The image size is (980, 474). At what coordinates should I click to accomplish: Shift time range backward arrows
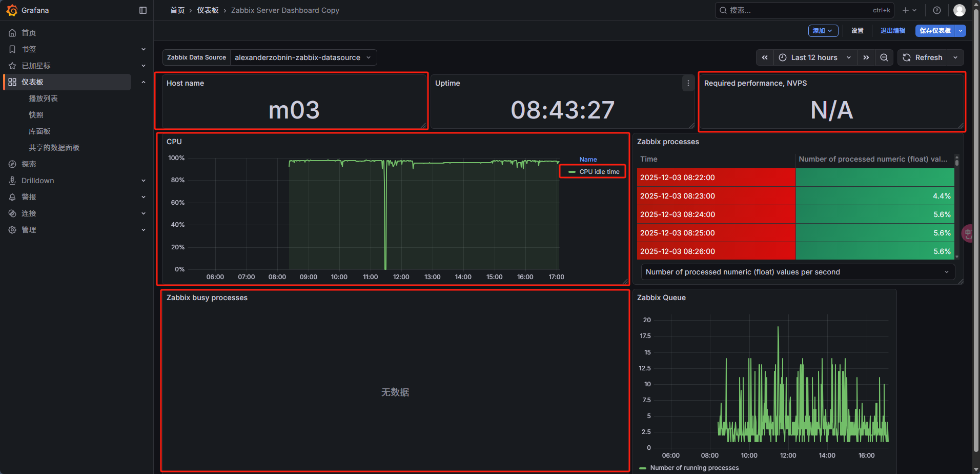[x=765, y=57]
